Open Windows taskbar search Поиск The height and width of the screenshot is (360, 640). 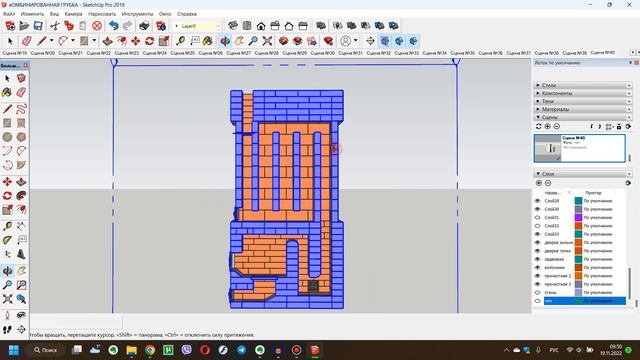click(45, 350)
